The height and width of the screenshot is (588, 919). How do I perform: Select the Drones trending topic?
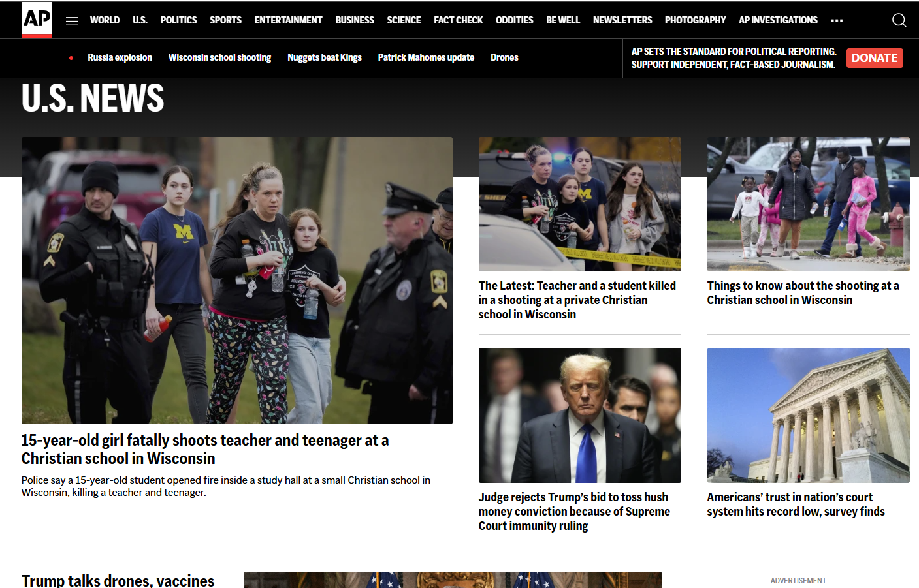click(504, 57)
